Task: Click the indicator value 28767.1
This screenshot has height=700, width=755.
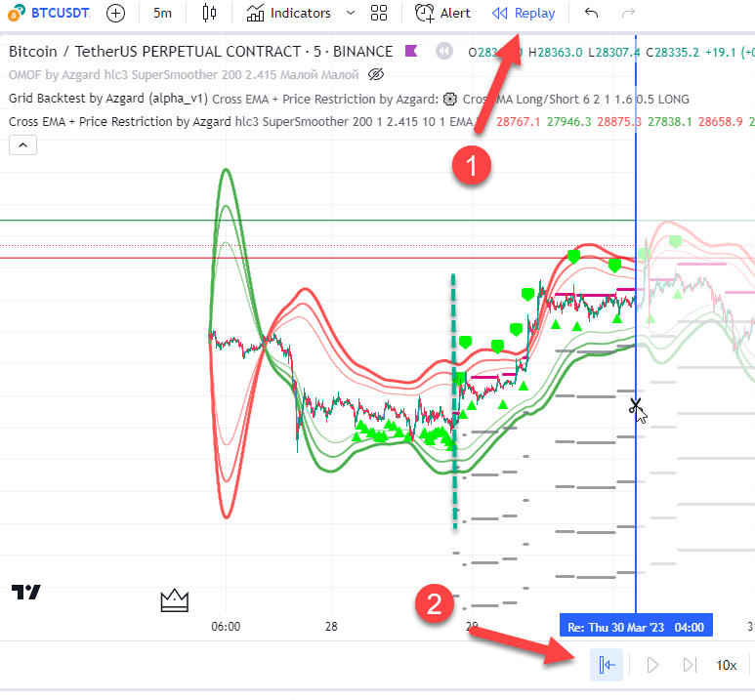Action: point(518,122)
